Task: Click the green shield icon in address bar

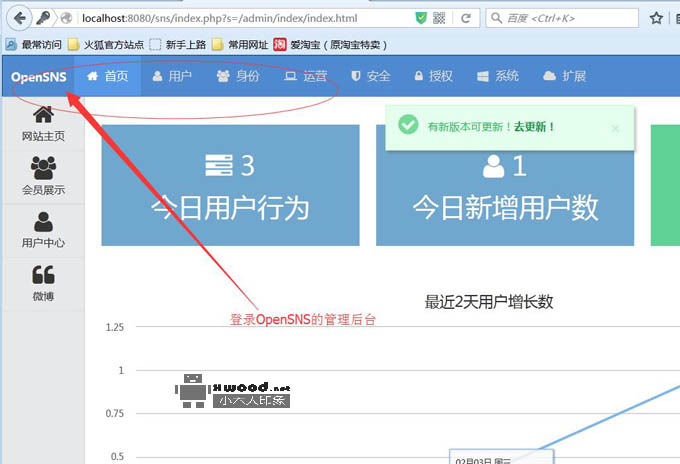Action: pos(421,18)
